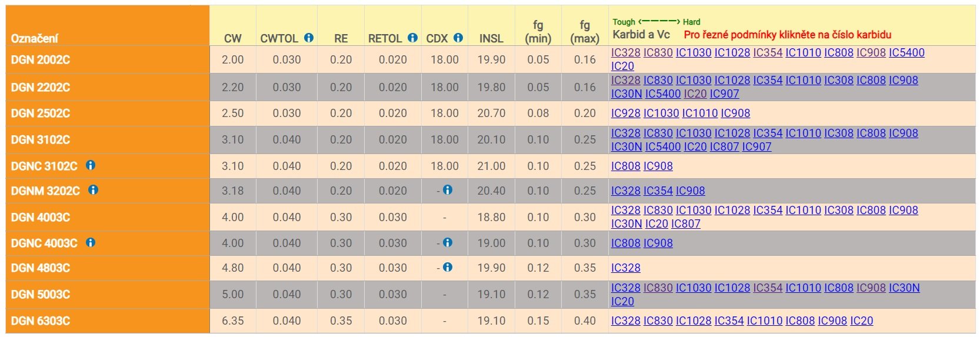Viewport: 980px width, 337px height.
Task: Click IC20 link in DGN 6303C row
Action: pos(861,321)
